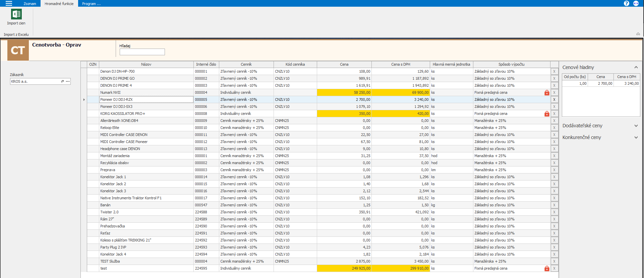Click the Cena header in the main grid
Viewport: 644px width, 278px height.
pos(344,64)
